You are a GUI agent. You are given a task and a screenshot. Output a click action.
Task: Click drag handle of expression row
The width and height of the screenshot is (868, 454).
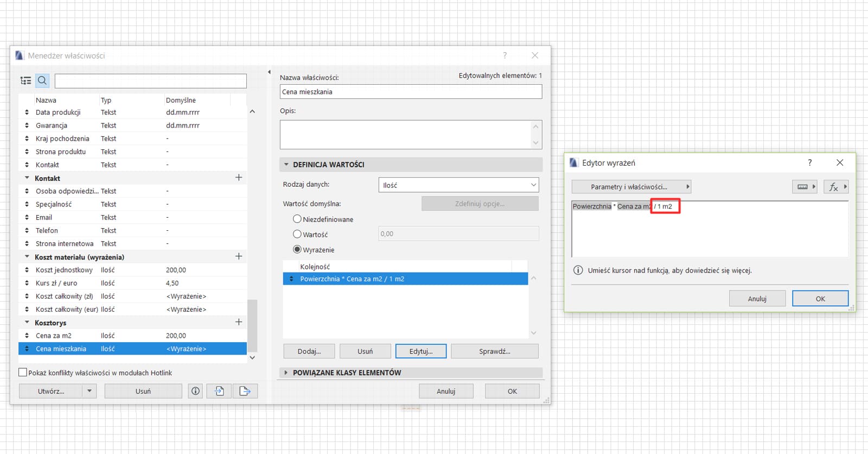291,279
